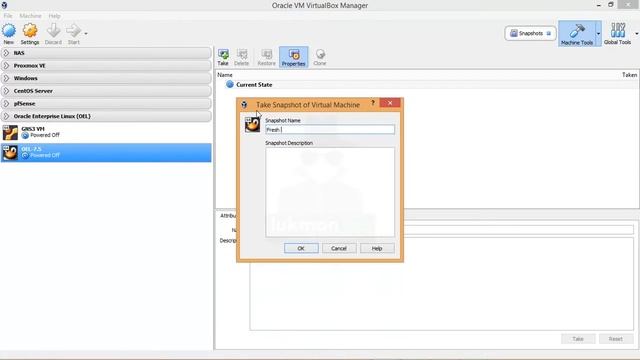This screenshot has height=360, width=640.
Task: Select the Current State snapshot row
Action: point(427,84)
